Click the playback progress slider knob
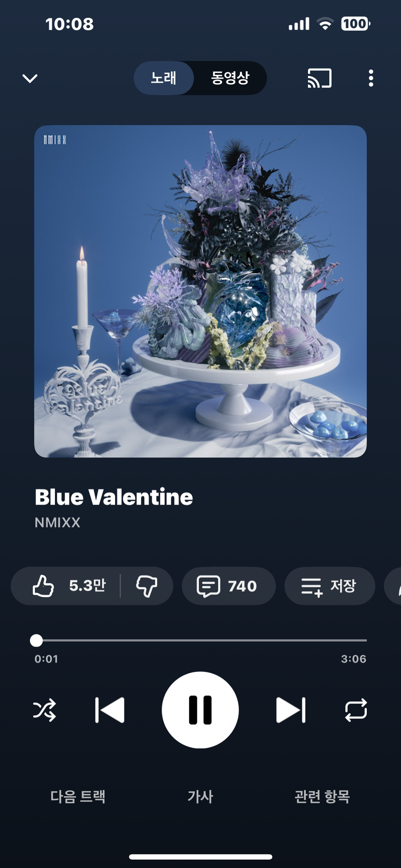Screen dimensions: 401x868 36,640
